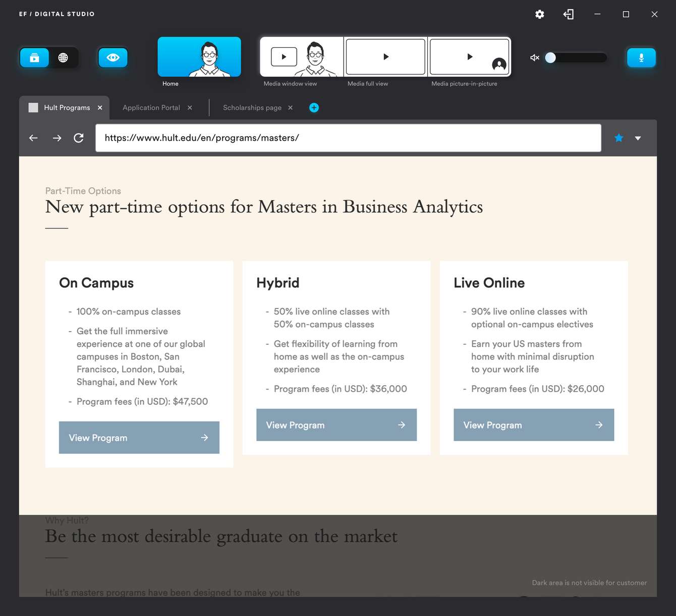Click the On Campus card heading
The height and width of the screenshot is (616, 676).
(96, 283)
